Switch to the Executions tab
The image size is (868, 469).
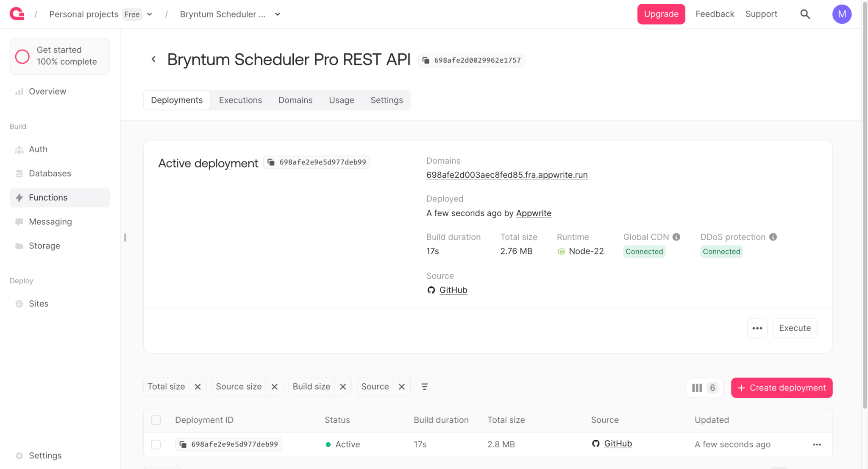(x=240, y=100)
